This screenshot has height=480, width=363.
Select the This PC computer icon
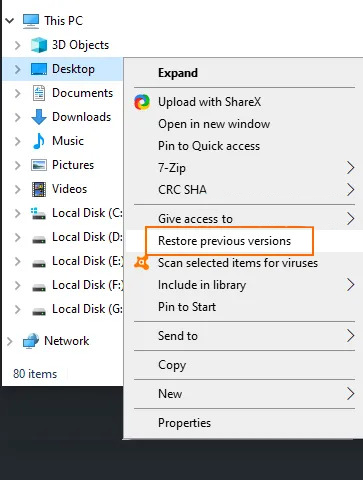(x=31, y=21)
